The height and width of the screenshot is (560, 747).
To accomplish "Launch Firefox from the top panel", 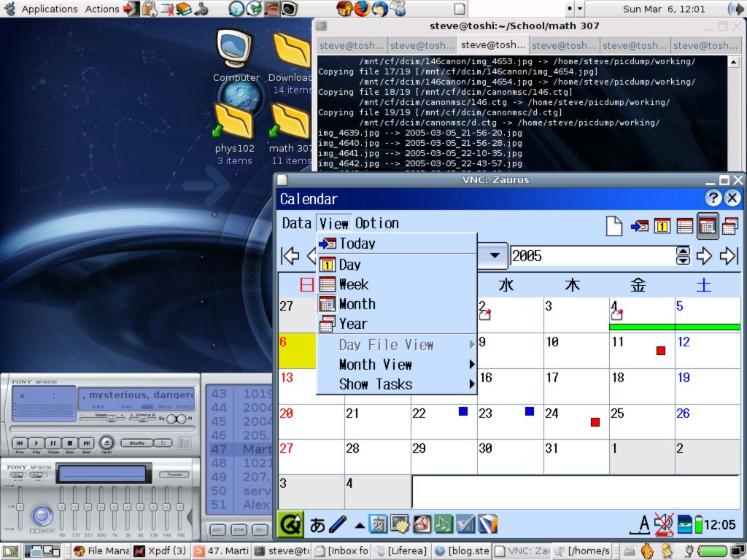I will (362, 9).
